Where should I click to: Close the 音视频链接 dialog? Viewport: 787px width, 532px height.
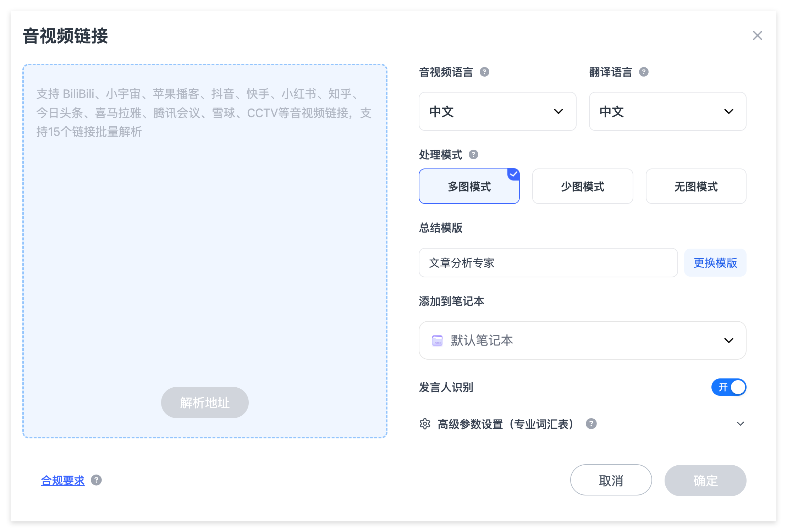click(758, 35)
